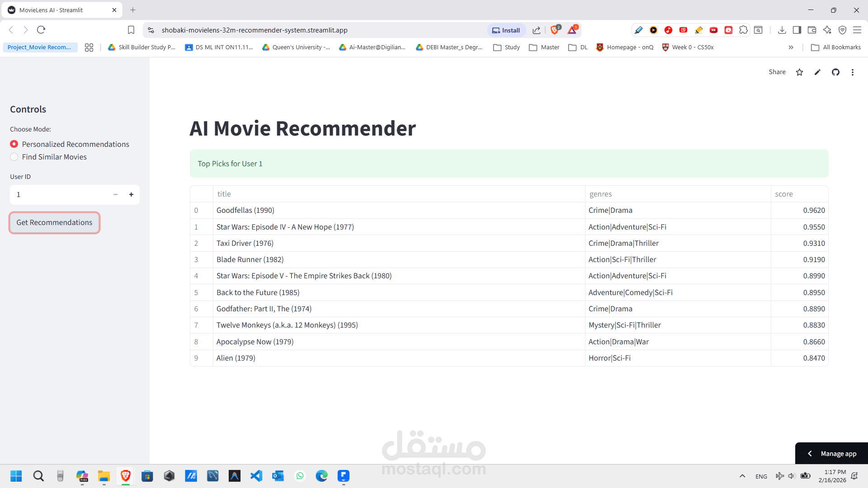
Task: Show hidden system tray icons
Action: (x=742, y=476)
